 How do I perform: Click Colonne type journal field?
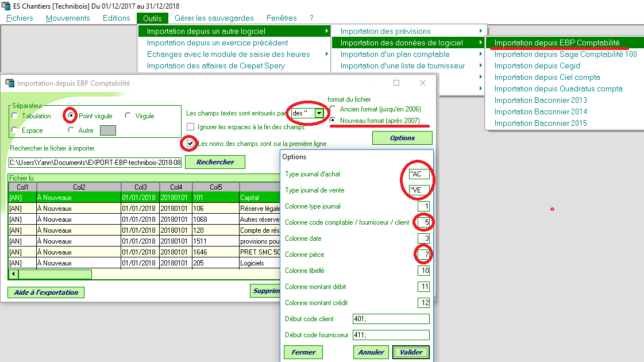click(x=423, y=206)
